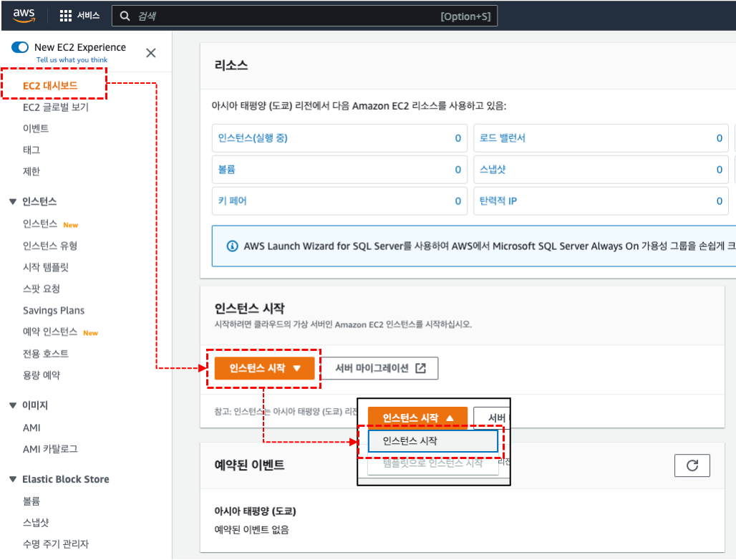Open 스냅샷 under Elastic Block Store
Image resolution: width=736 pixels, height=560 pixels.
coord(36,523)
